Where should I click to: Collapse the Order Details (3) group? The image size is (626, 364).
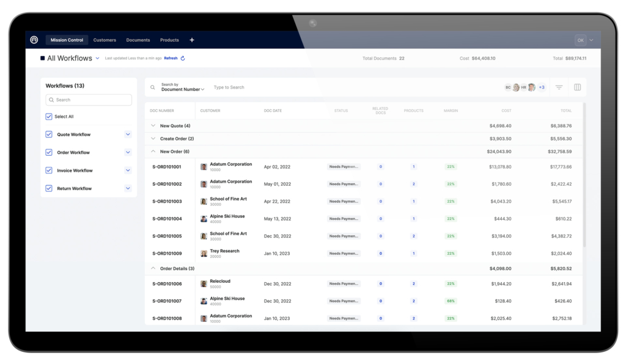153,268
